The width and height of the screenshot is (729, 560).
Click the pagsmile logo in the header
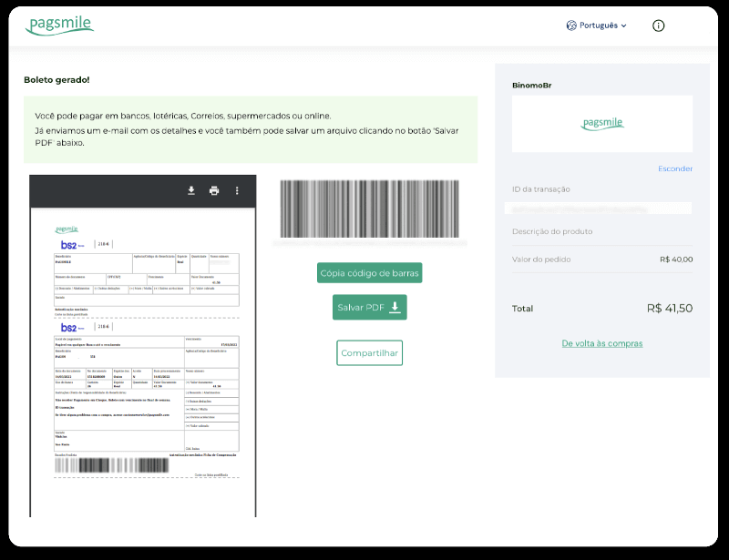click(x=59, y=25)
